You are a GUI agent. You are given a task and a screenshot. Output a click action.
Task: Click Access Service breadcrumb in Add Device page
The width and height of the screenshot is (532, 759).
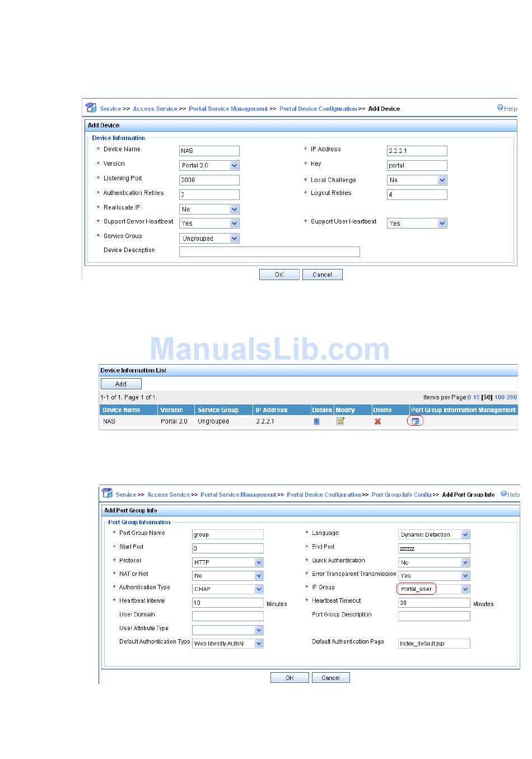tap(155, 109)
